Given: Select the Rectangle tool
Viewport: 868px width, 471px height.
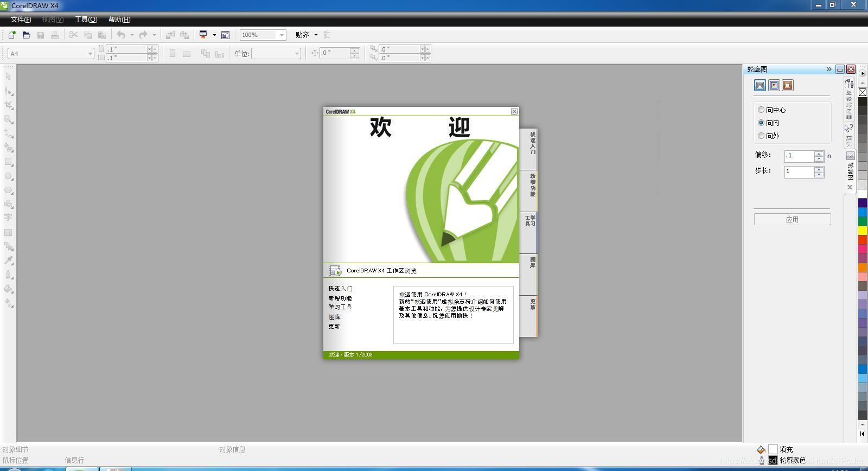Looking at the screenshot, I should [8, 162].
